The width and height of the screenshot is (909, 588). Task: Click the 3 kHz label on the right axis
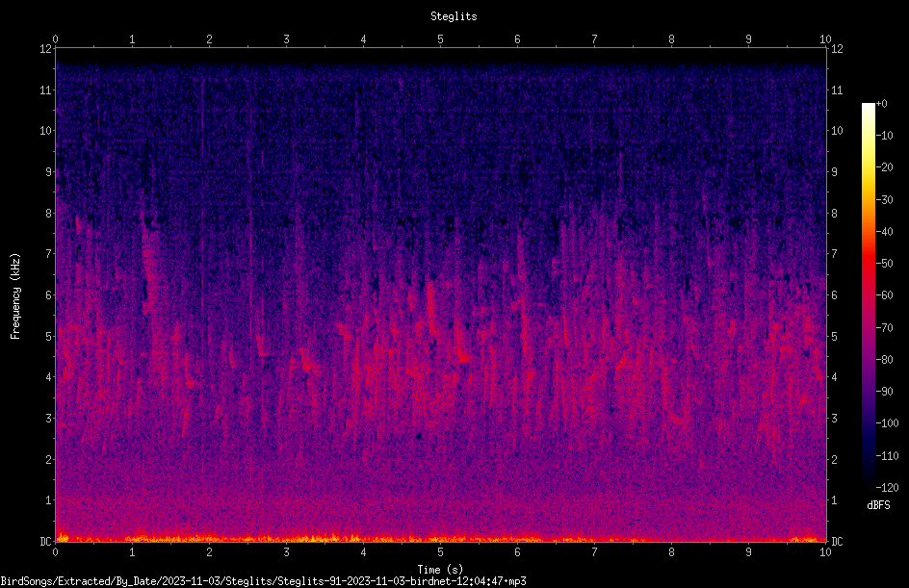(834, 419)
